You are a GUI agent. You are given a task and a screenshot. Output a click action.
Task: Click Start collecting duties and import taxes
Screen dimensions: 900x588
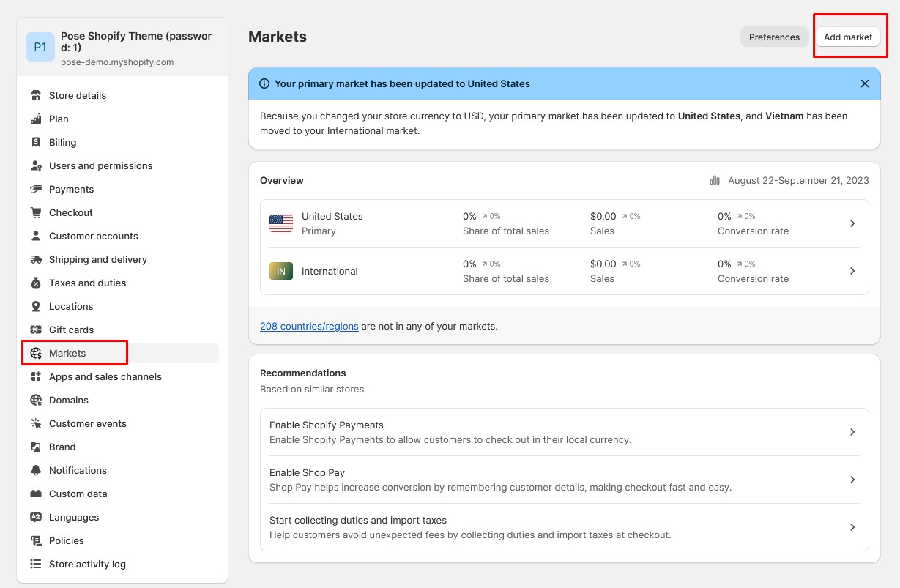358,520
